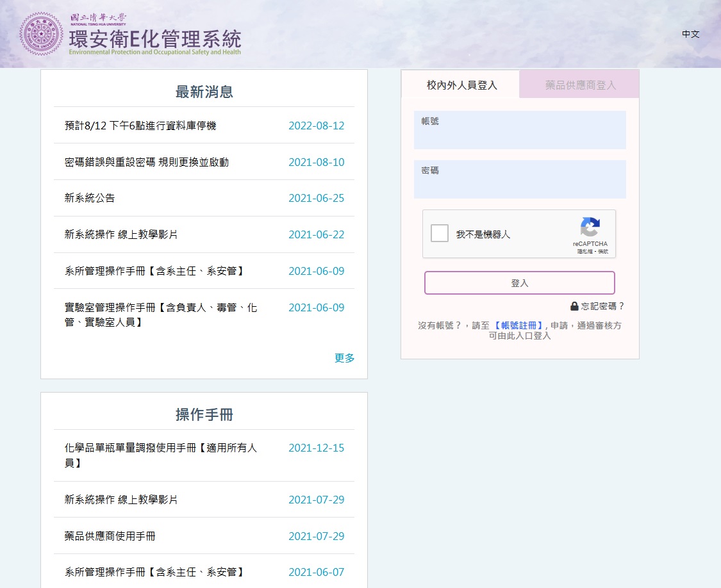Check the 我不是機器人 reCAPTCHA checkbox
721x588 pixels.
tap(439, 233)
